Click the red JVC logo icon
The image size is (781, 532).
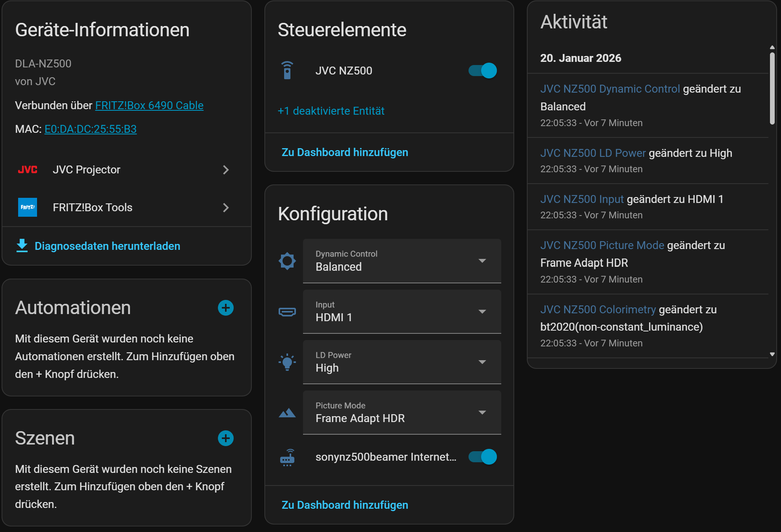click(x=28, y=170)
